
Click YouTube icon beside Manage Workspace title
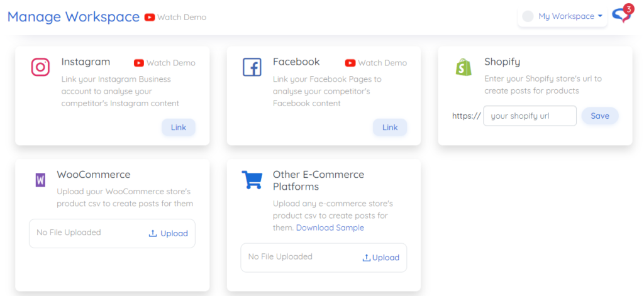150,17
